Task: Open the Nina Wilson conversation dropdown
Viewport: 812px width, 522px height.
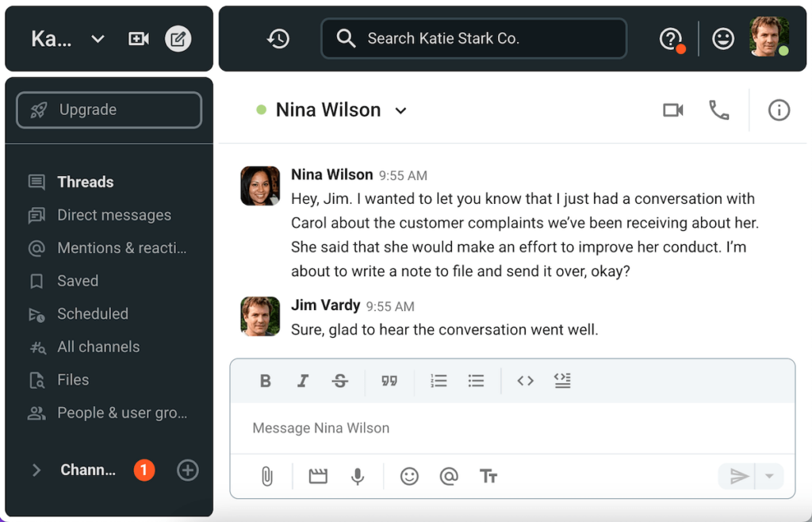Action: 400,110
